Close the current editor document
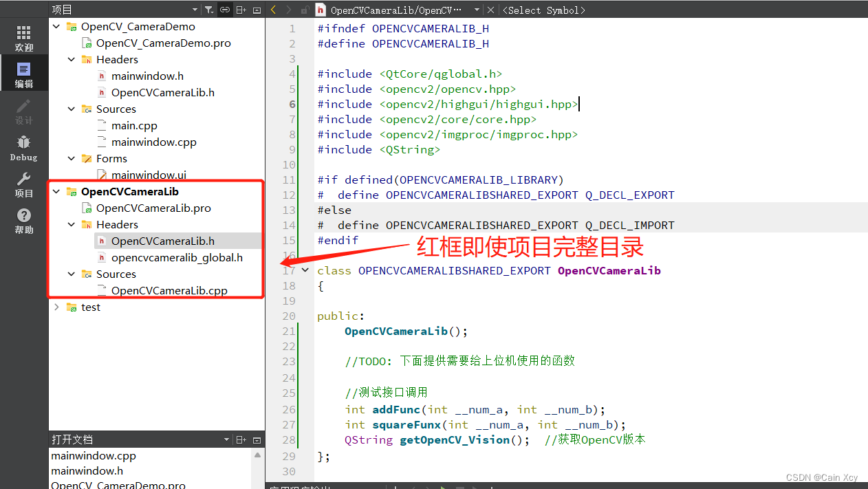Viewport: 868px width, 489px height. click(490, 10)
